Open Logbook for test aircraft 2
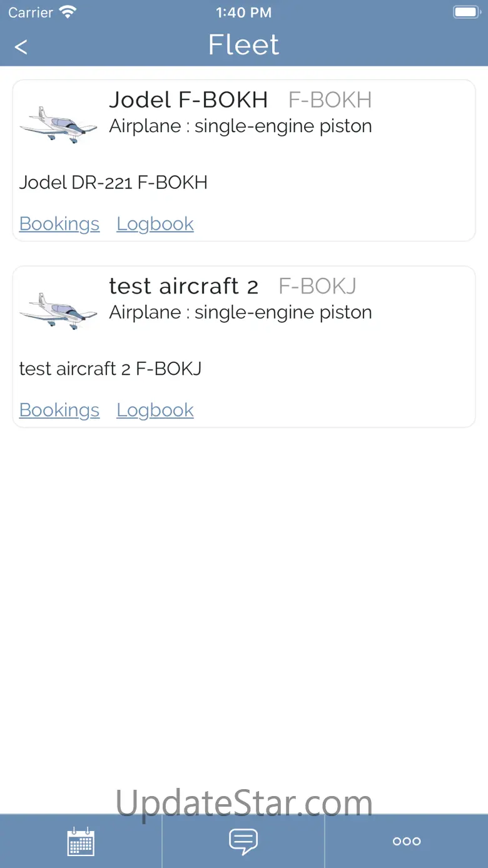The width and height of the screenshot is (488, 868). (x=155, y=410)
